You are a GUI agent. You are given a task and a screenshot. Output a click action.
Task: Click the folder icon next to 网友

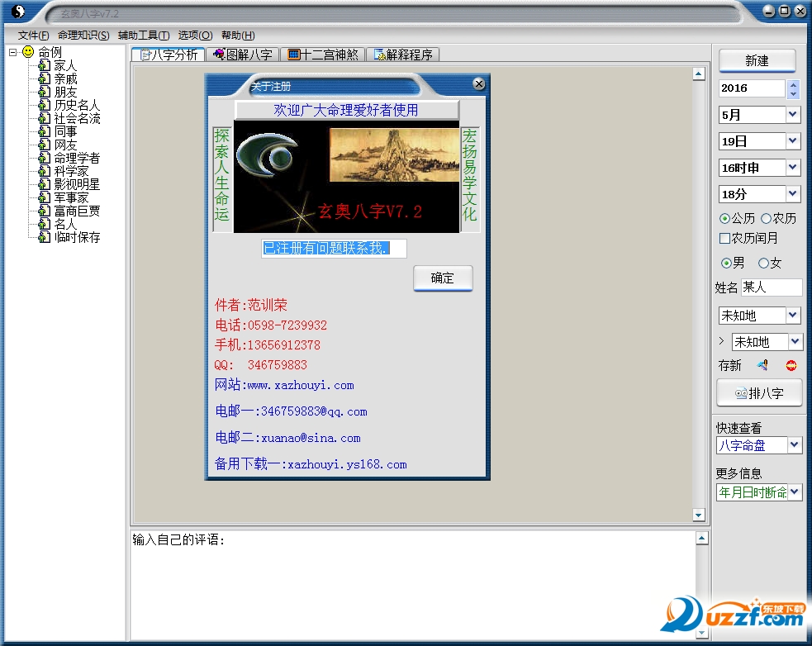[45, 145]
